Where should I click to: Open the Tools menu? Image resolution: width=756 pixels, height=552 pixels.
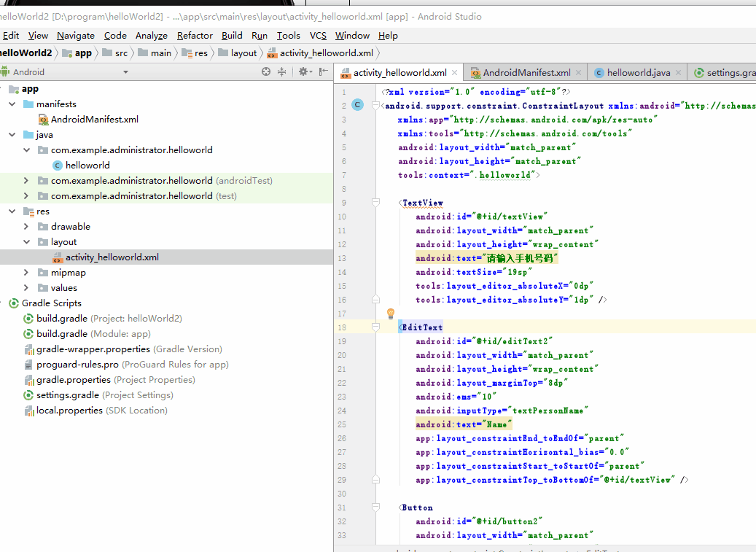(x=288, y=36)
